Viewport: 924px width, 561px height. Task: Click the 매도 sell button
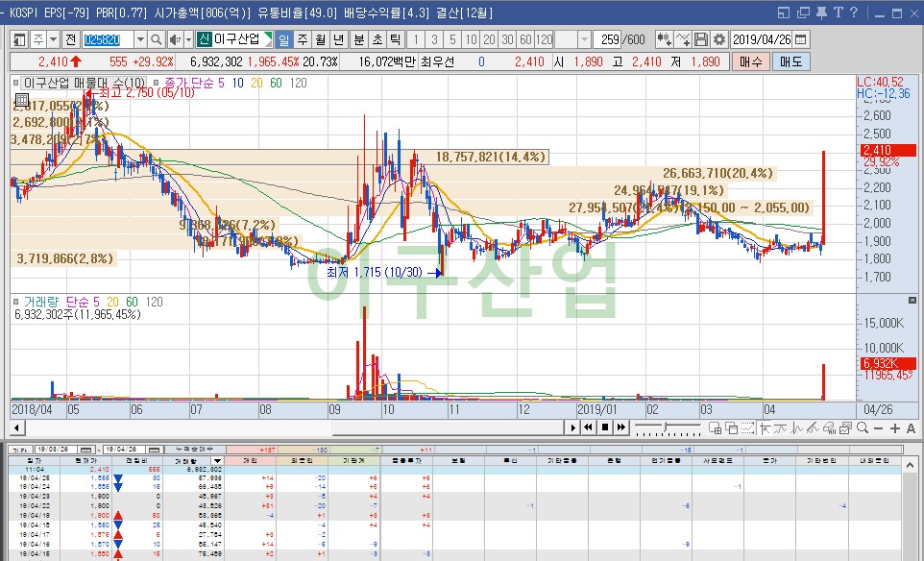[790, 61]
